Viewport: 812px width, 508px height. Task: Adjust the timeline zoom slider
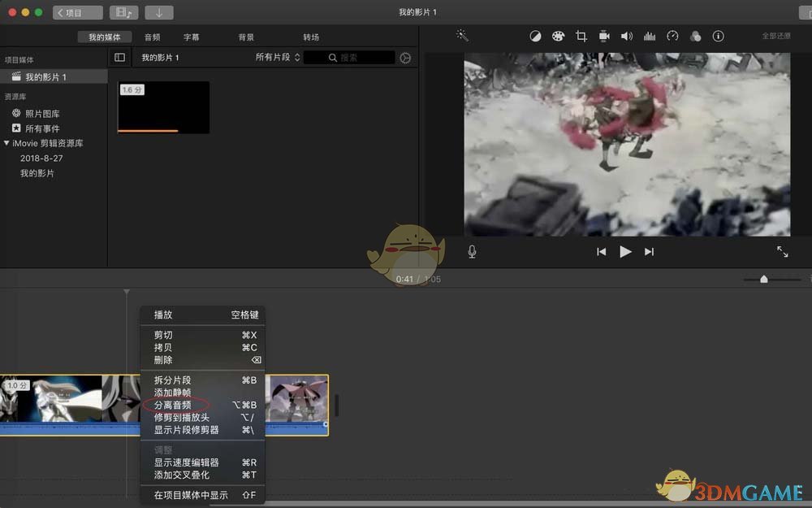coord(764,280)
